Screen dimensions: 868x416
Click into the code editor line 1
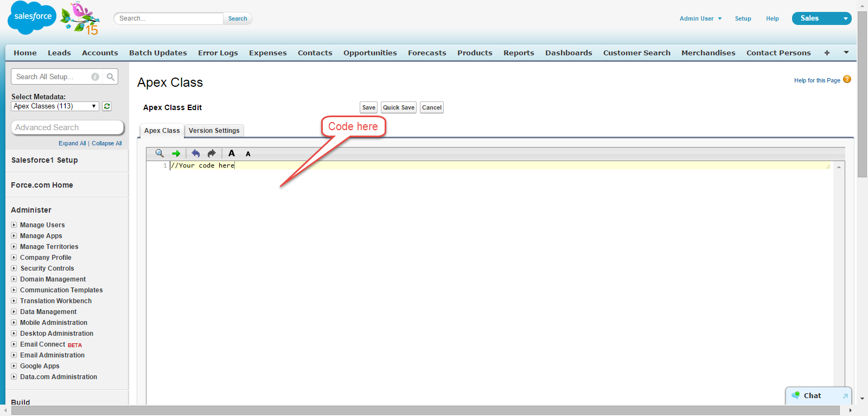(x=500, y=165)
